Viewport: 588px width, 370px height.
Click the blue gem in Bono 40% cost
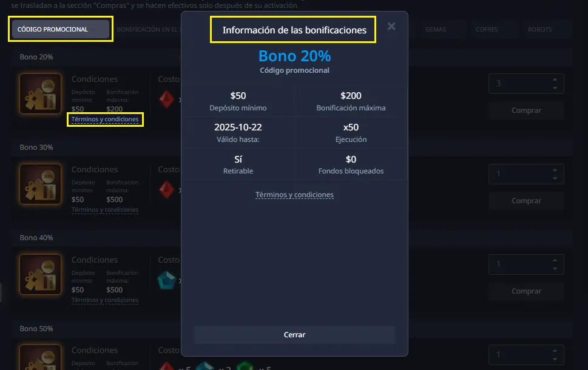tap(166, 280)
